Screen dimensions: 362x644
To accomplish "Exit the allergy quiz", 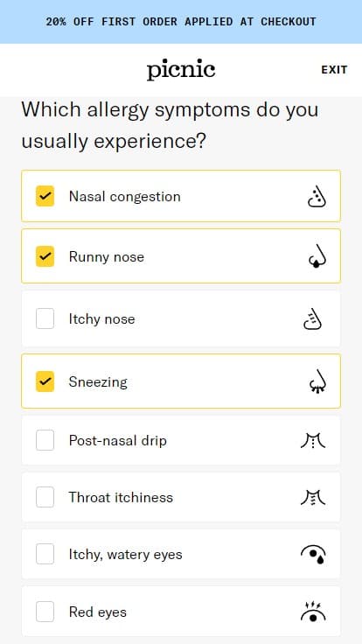I will [334, 70].
